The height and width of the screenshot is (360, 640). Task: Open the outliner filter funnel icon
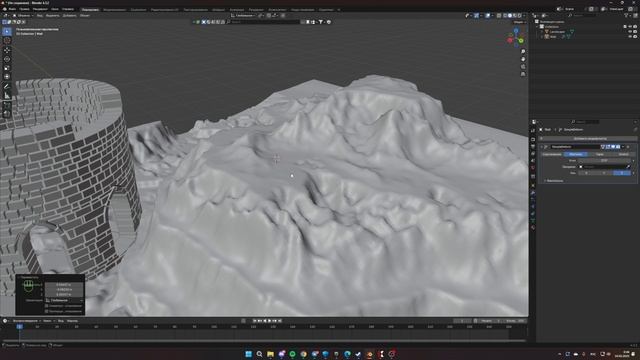pos(626,16)
